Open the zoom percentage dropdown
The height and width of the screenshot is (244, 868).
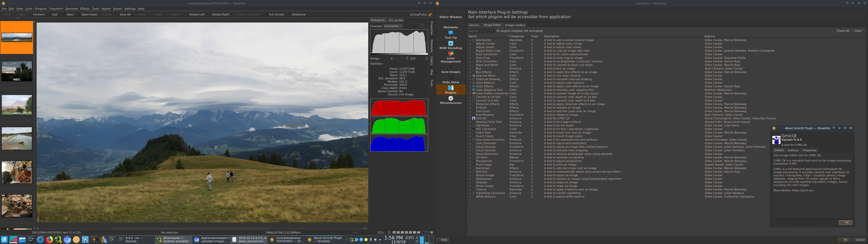(389, 232)
